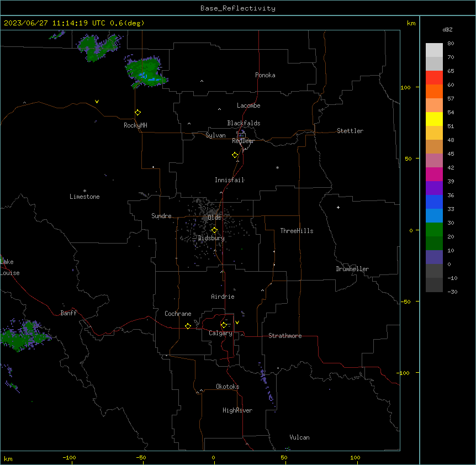
Task: Select the yellow 54 dBZ color swatch
Action: pyautogui.click(x=434, y=119)
